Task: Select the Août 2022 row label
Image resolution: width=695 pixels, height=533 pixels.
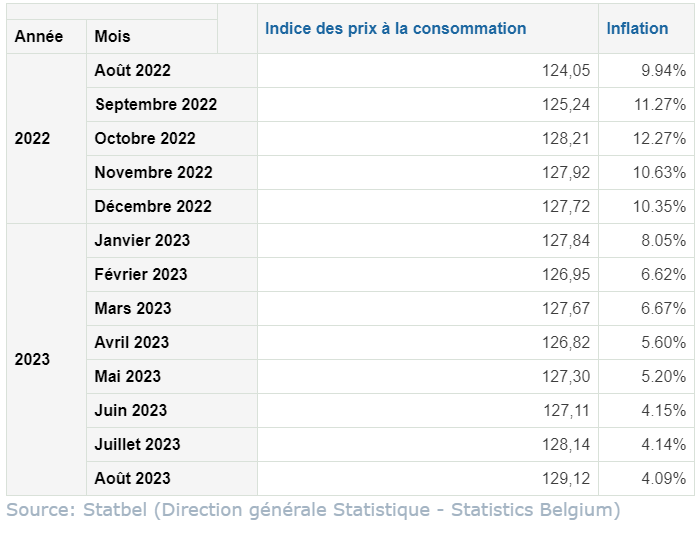Action: pos(132,70)
